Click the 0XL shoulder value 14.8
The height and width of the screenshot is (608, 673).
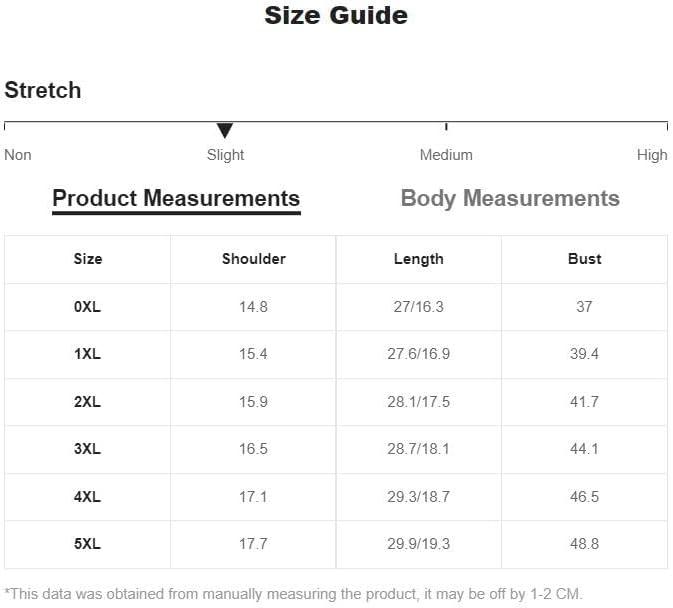pos(253,307)
